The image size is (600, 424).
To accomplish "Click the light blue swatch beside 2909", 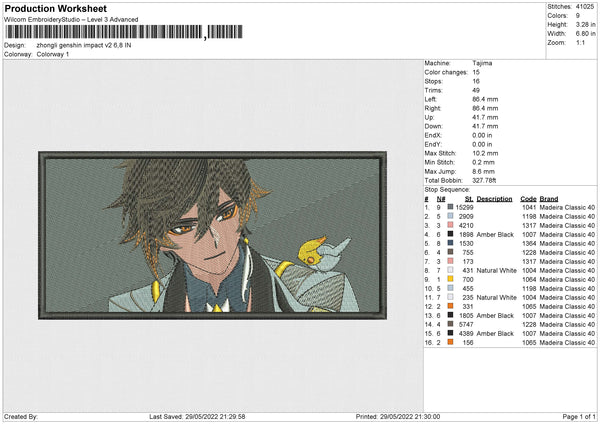I will [x=450, y=216].
